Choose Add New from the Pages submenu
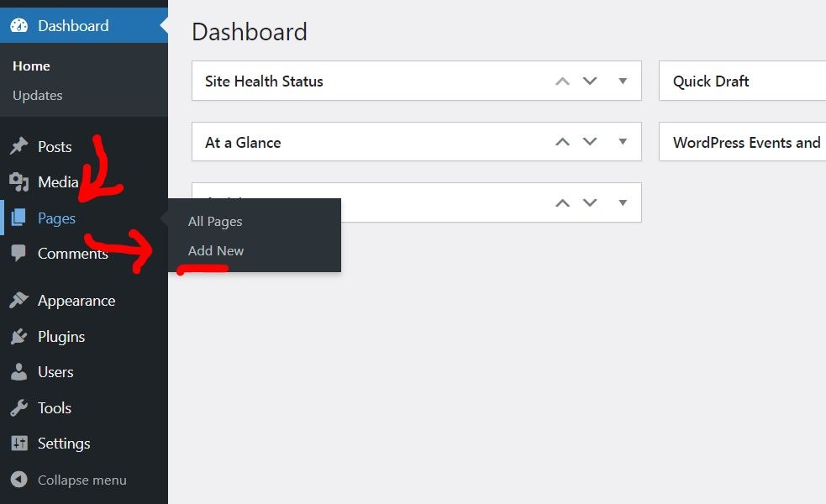This screenshot has width=826, height=504. pos(216,250)
